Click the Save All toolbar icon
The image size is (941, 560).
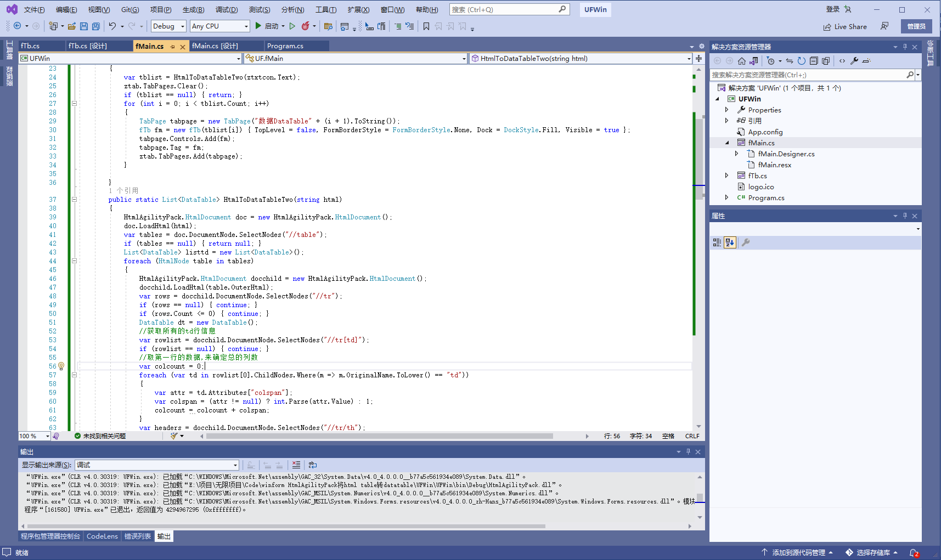click(x=96, y=26)
